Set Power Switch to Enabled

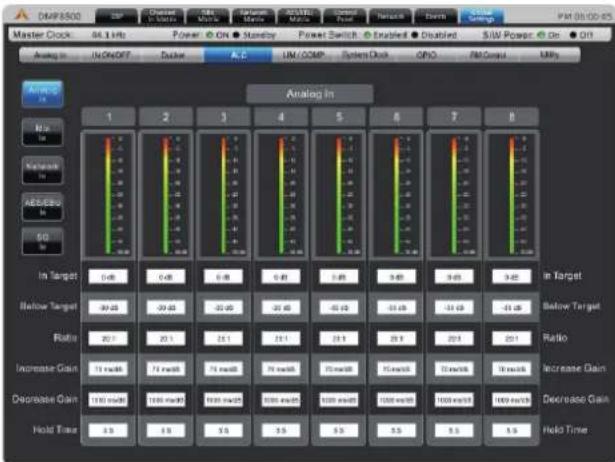[367, 35]
